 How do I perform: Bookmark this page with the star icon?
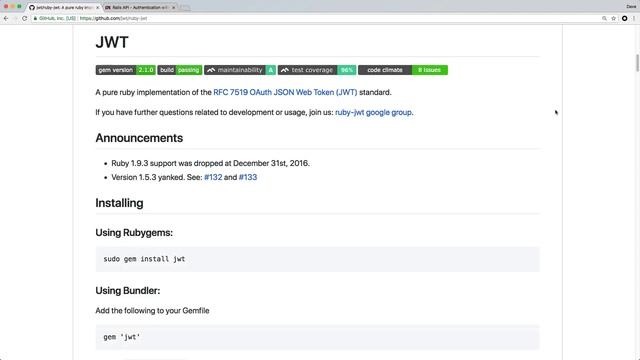(613, 18)
